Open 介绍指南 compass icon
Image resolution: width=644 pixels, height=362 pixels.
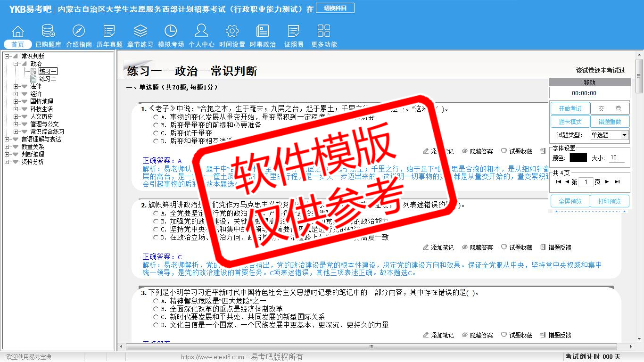(x=79, y=31)
